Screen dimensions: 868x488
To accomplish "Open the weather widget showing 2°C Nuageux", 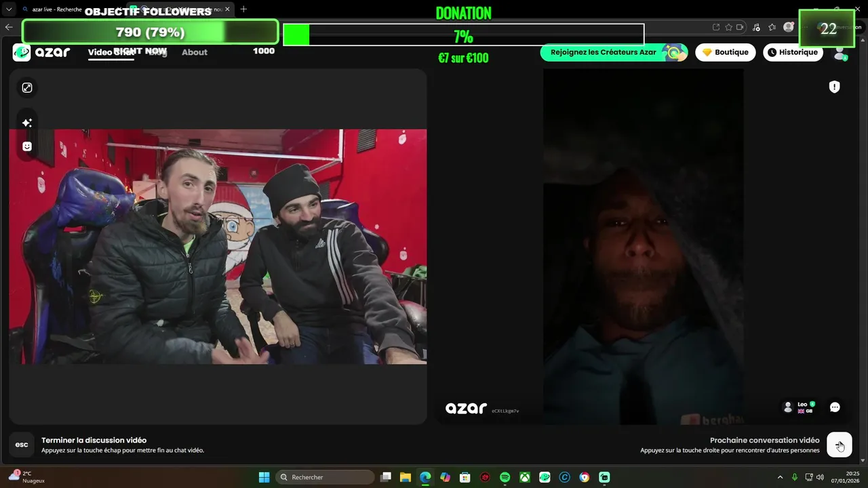I will click(27, 477).
